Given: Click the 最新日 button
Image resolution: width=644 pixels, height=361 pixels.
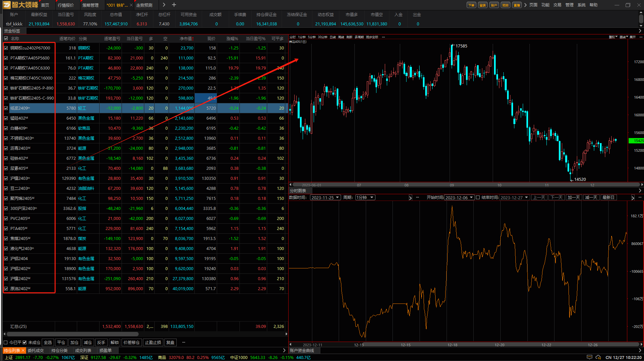Looking at the screenshot, I should click(x=608, y=198).
